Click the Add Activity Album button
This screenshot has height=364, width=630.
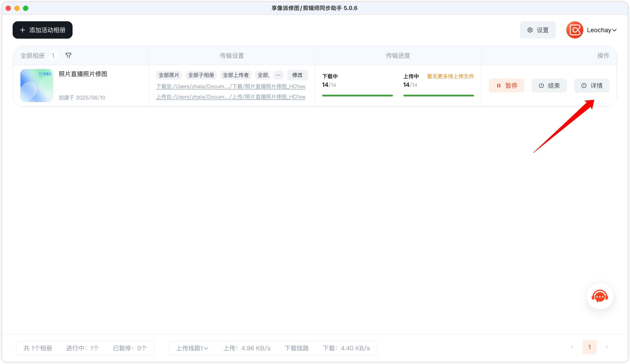coord(43,30)
